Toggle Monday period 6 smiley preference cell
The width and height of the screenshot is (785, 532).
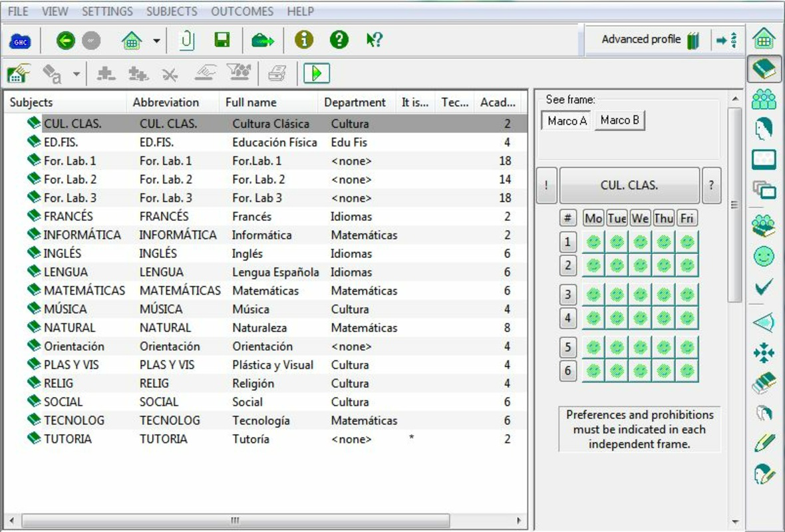[593, 371]
